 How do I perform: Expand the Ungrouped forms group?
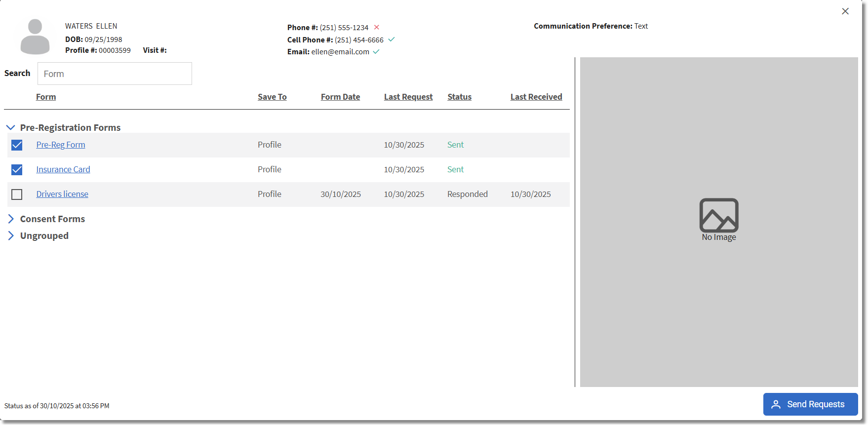click(x=11, y=235)
